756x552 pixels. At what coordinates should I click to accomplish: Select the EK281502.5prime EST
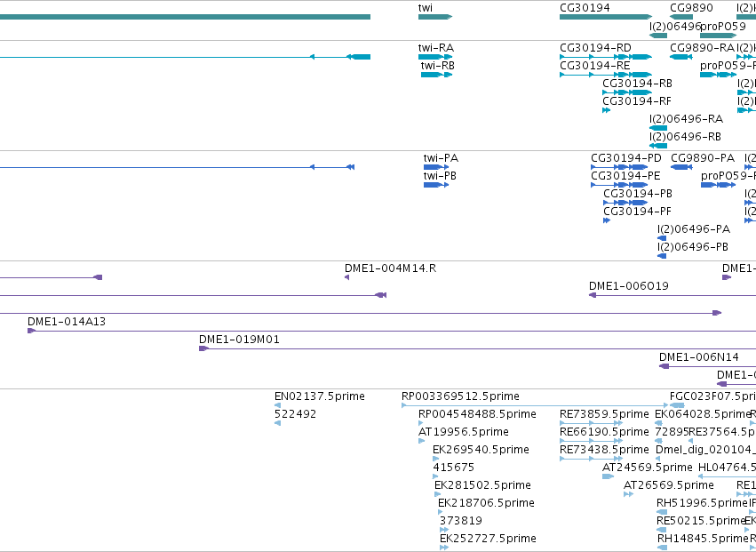437,495
